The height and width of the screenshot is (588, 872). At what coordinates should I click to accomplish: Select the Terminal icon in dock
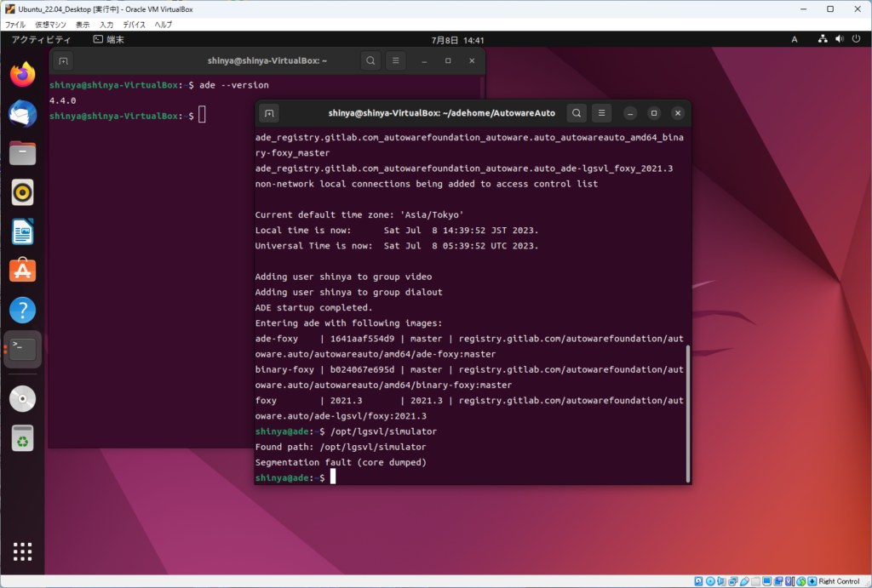pyautogui.click(x=22, y=349)
